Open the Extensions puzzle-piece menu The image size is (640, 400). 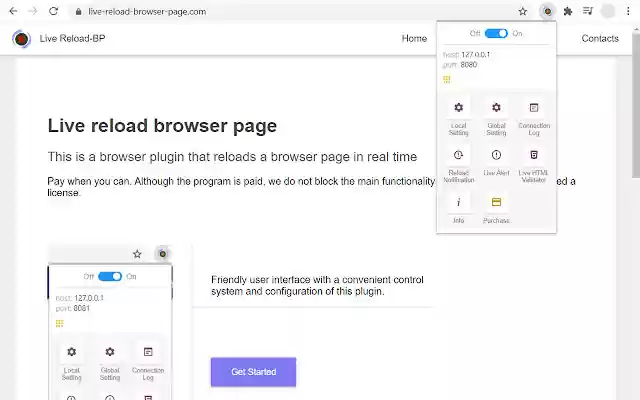coord(568,11)
